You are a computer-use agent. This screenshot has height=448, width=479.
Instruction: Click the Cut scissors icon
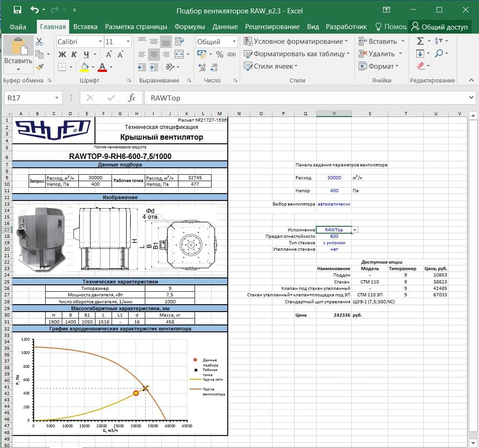click(x=39, y=42)
